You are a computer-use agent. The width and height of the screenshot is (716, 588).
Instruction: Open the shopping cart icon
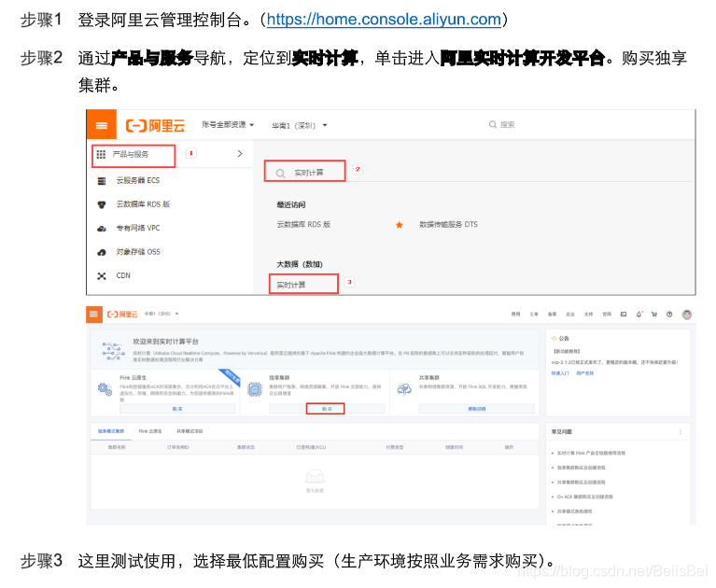click(x=653, y=315)
